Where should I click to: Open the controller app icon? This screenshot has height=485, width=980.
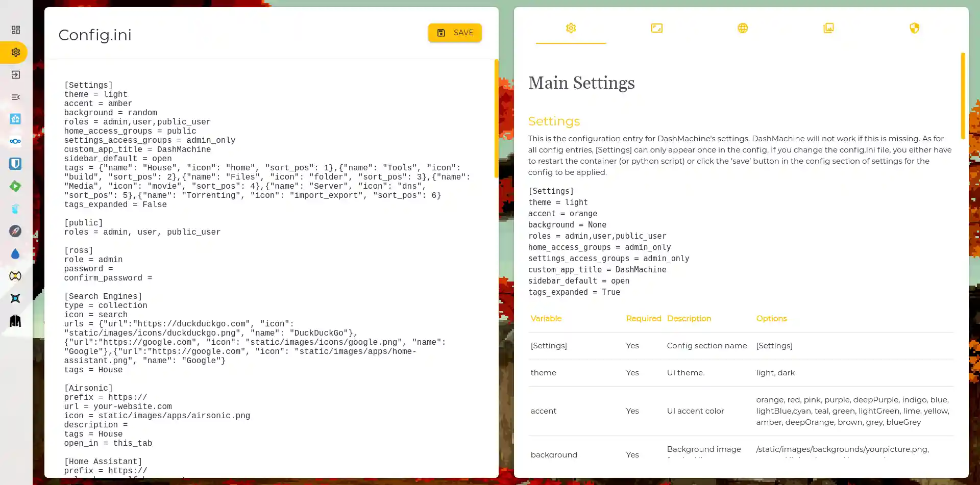click(15, 276)
